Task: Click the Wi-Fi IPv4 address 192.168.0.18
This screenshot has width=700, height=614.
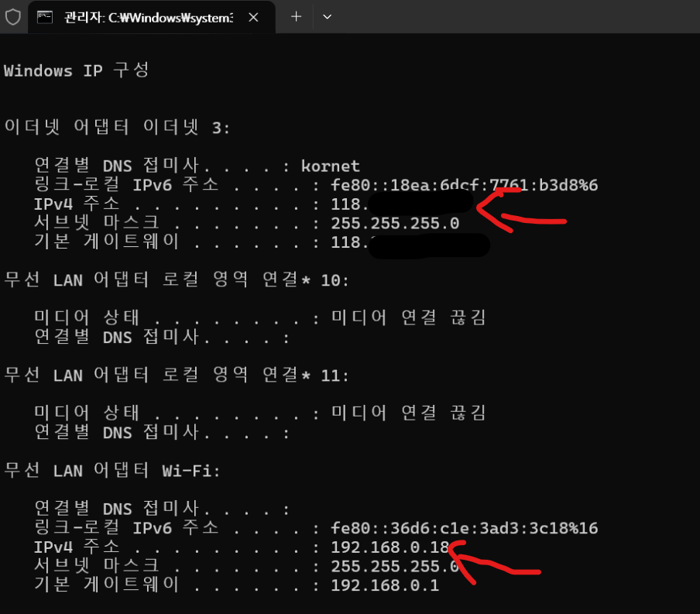Action: [390, 547]
